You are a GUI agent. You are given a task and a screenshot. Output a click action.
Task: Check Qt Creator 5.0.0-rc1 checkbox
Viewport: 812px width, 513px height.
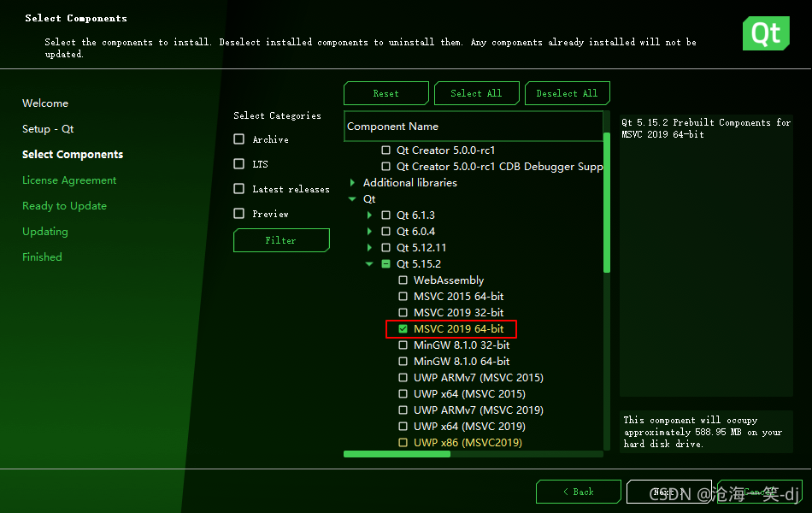pyautogui.click(x=385, y=150)
